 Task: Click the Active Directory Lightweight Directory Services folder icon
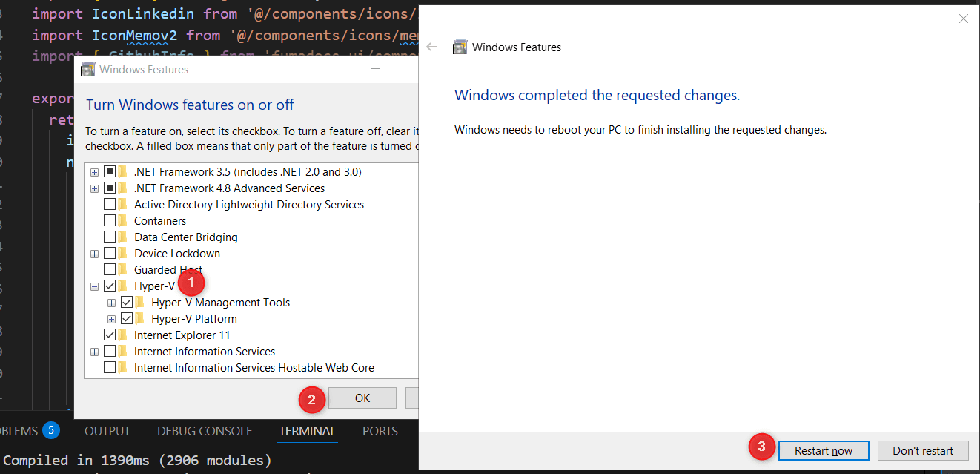tap(123, 205)
